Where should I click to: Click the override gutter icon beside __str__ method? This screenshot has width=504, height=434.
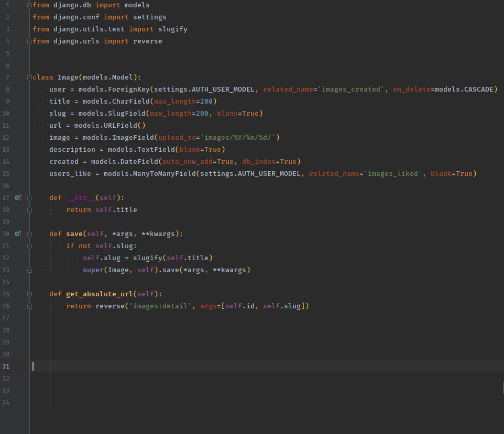click(18, 197)
